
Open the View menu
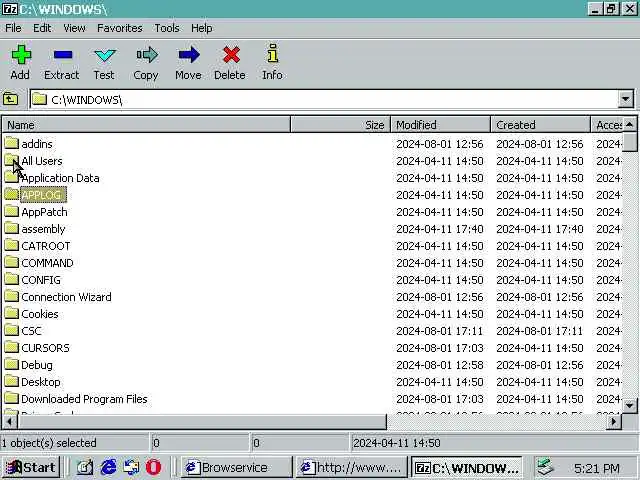click(x=74, y=28)
